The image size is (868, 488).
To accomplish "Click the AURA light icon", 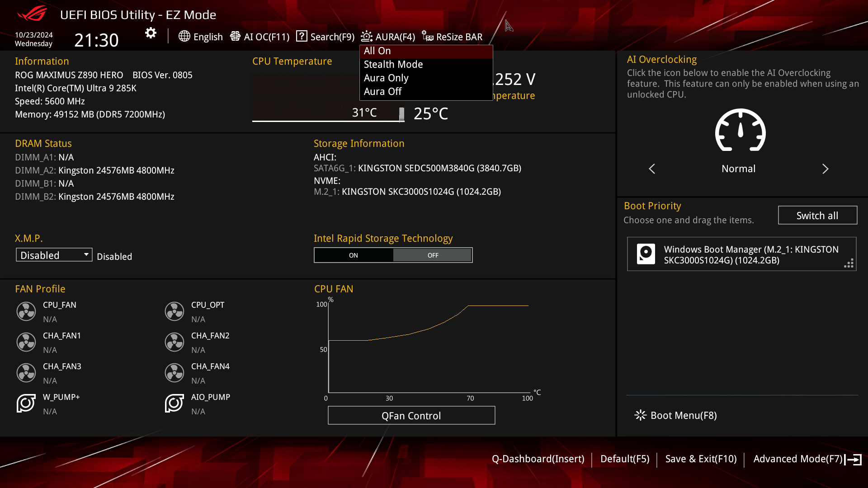I will click(x=367, y=36).
